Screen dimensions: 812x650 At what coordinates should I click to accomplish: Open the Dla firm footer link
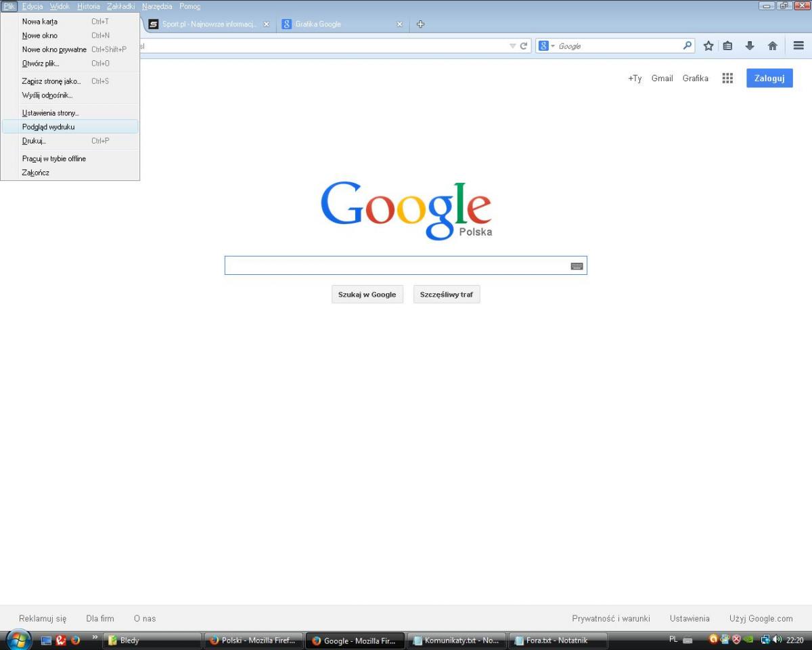pyautogui.click(x=100, y=618)
